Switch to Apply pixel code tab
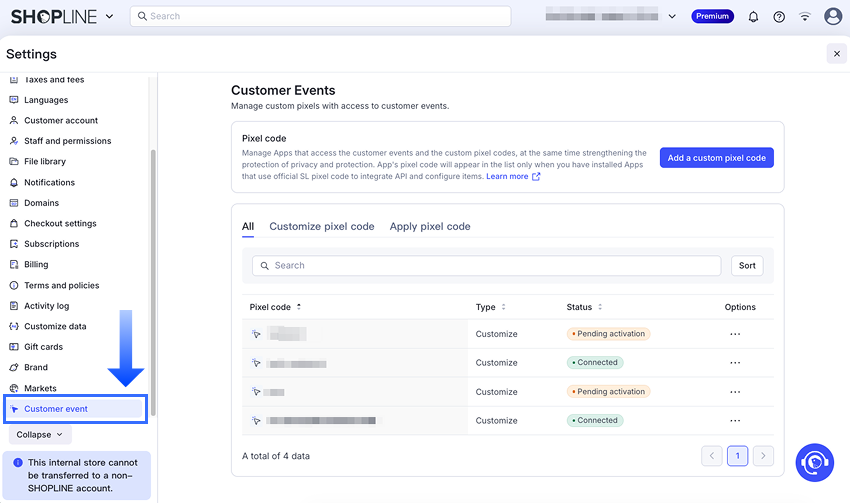This screenshot has height=503, width=850. (x=430, y=227)
